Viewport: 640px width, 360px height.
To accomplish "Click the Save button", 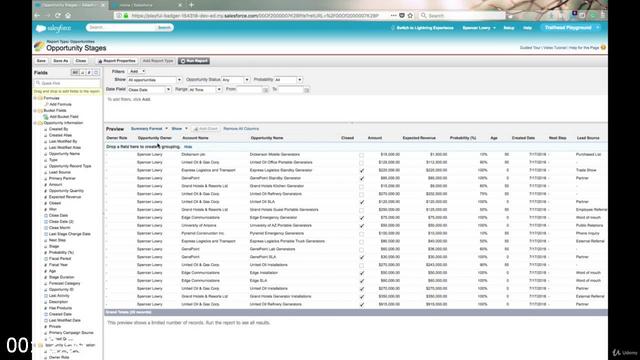I will pyautogui.click(x=41, y=61).
